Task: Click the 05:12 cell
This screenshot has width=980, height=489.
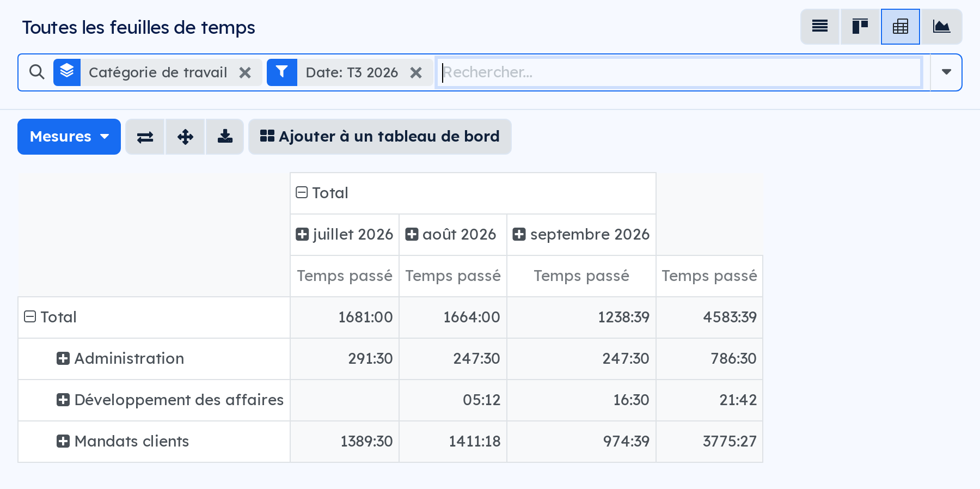Action: click(x=453, y=400)
